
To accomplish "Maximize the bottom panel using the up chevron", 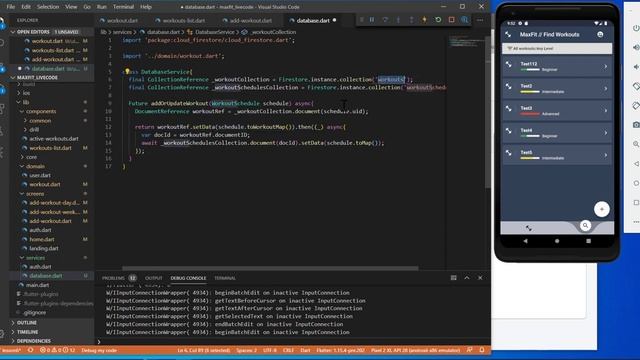I will tap(467, 278).
